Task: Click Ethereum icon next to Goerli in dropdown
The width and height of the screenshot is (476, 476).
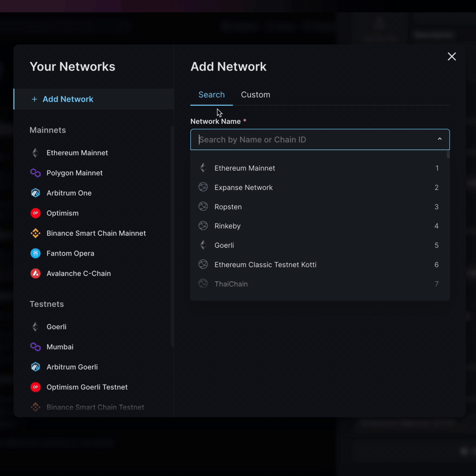Action: pos(203,245)
